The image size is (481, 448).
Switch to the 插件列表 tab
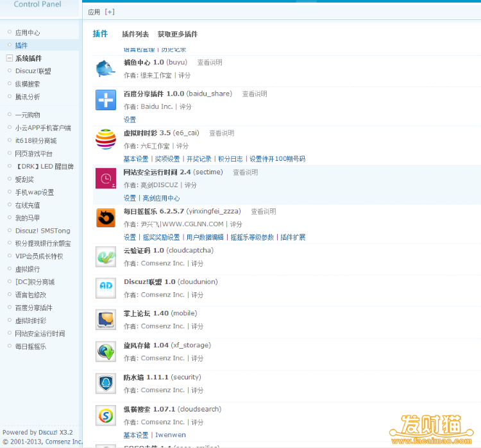(135, 34)
